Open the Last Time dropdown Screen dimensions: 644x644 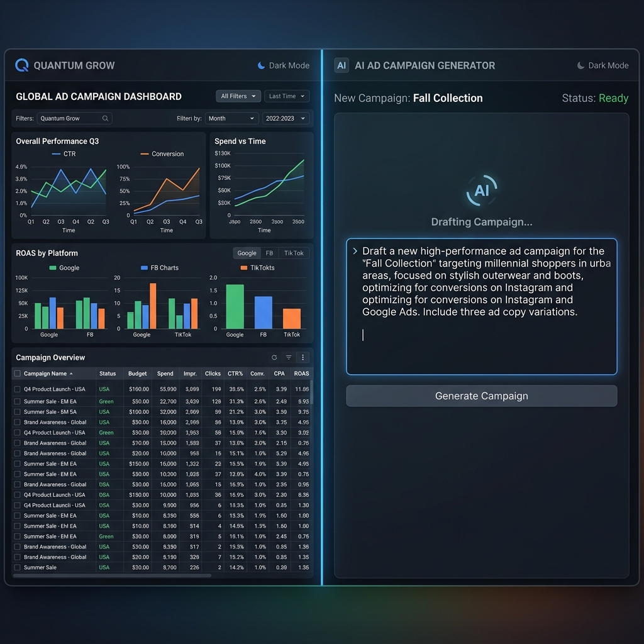coord(287,96)
